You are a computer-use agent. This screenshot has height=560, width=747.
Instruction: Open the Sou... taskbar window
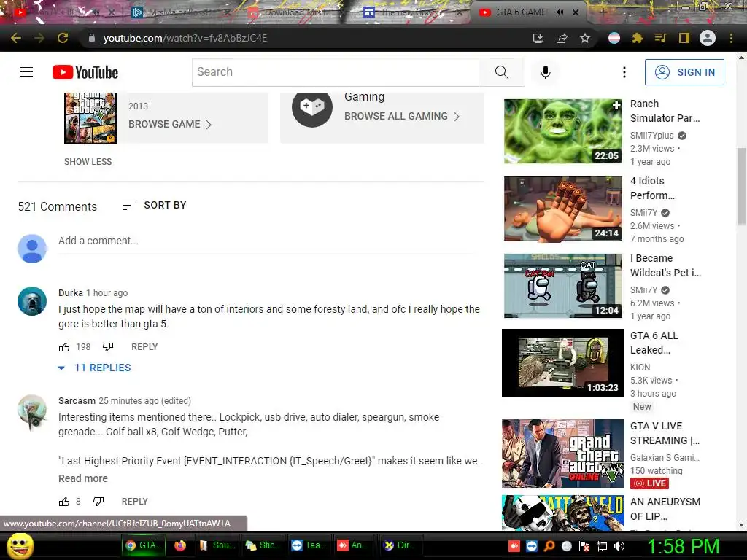coord(217,545)
